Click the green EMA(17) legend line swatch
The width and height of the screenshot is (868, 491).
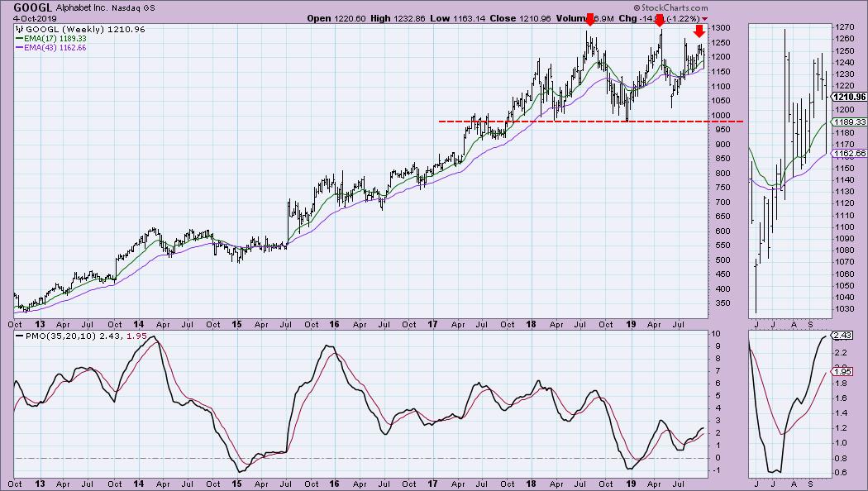19,39
